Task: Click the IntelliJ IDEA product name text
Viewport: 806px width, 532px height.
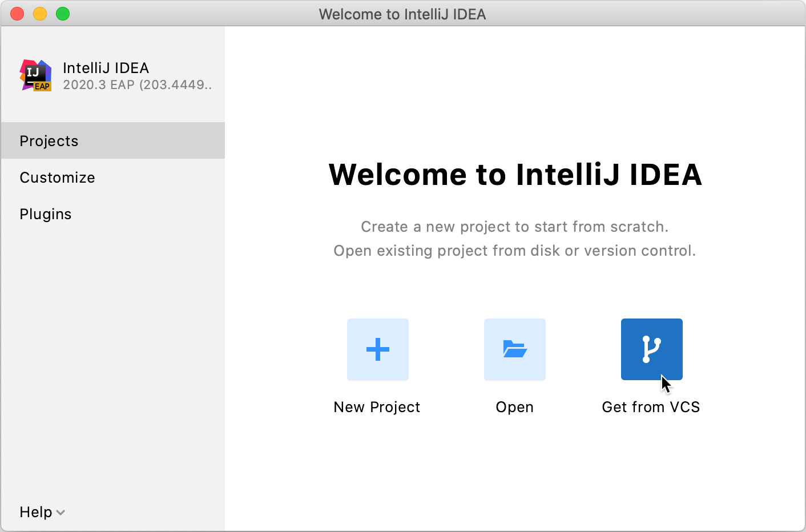Action: (106, 68)
